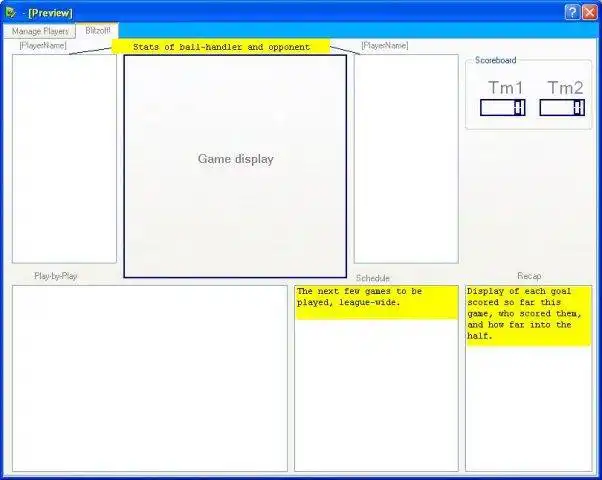Viewport: 602px width, 480px height.
Task: Click the Recap label
Action: (x=529, y=276)
